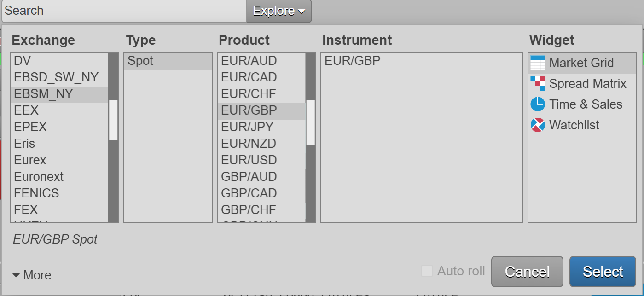
Task: Click the Spread Matrix widget icon
Action: click(x=538, y=84)
